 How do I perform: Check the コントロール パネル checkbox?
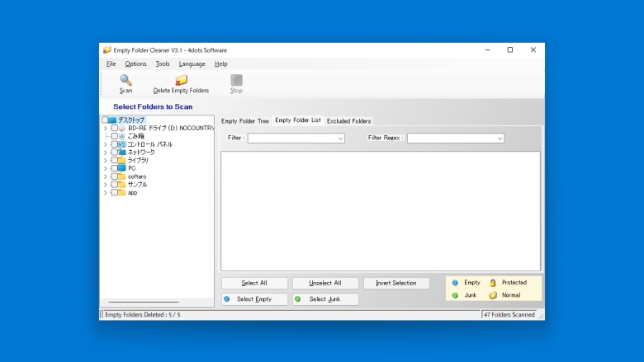coord(114,144)
